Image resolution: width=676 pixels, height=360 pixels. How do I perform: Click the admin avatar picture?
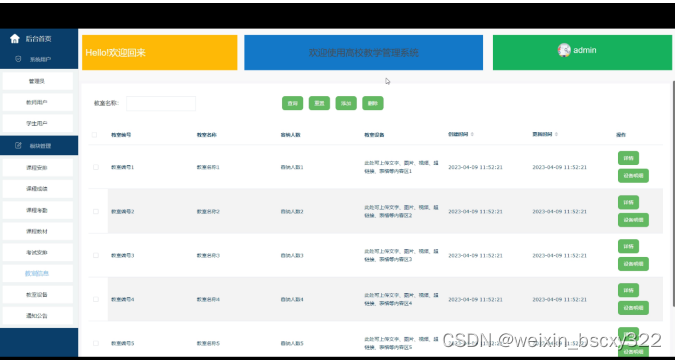click(x=564, y=50)
